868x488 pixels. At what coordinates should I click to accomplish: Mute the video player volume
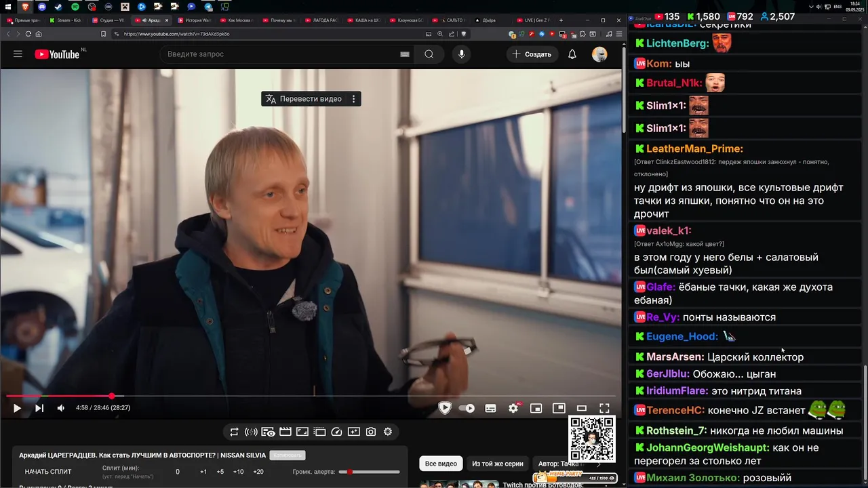(61, 408)
